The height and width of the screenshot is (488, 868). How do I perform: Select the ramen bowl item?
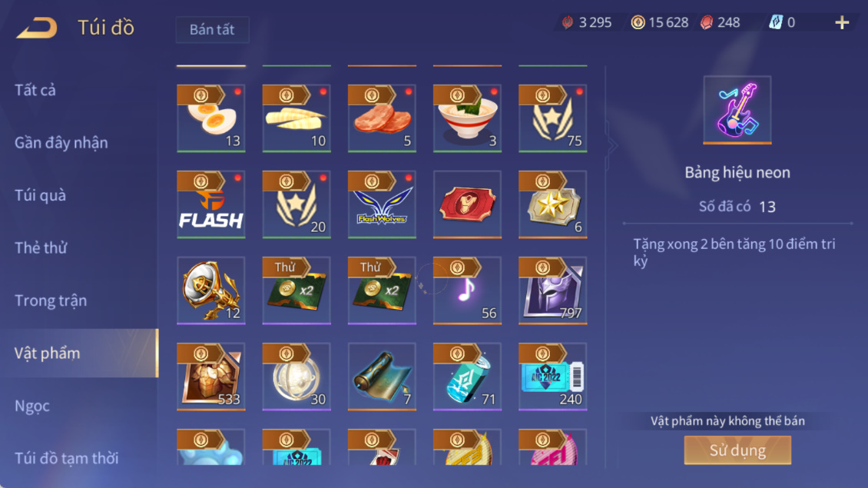point(467,118)
